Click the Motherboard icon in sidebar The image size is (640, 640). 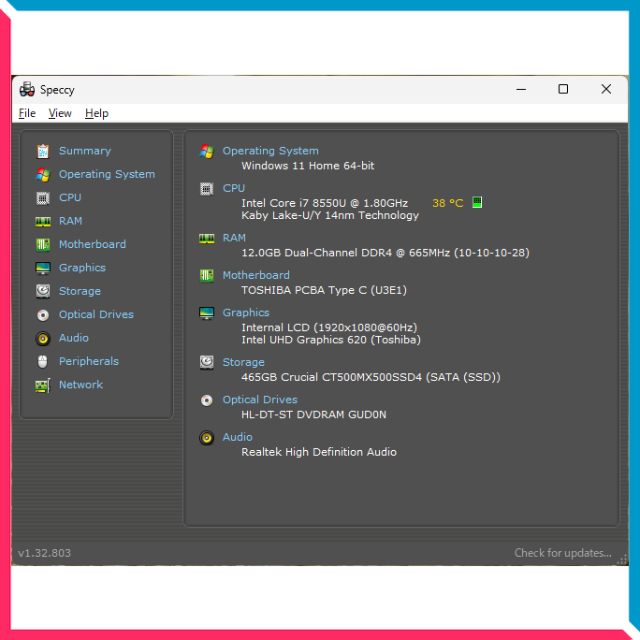[43, 244]
